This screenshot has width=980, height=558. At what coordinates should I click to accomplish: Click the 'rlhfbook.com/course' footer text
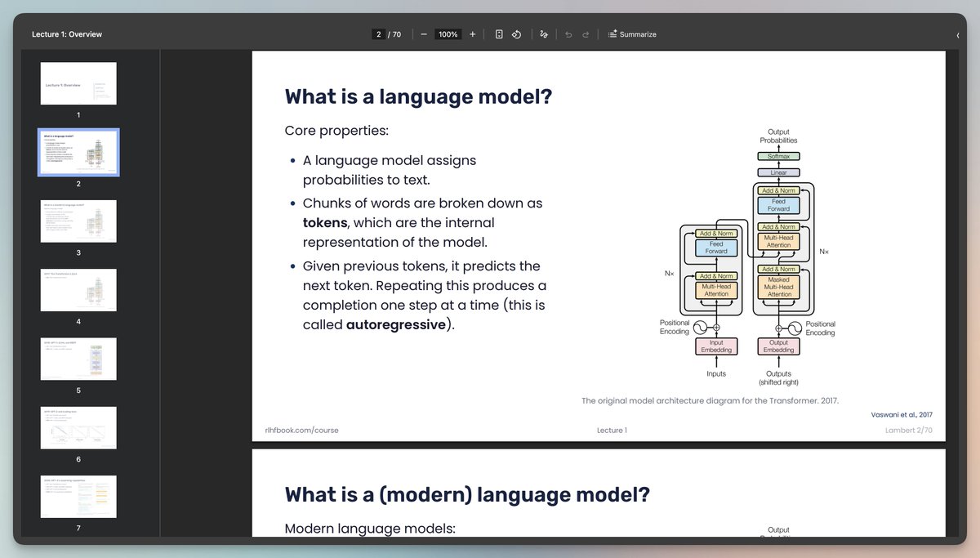click(x=301, y=430)
